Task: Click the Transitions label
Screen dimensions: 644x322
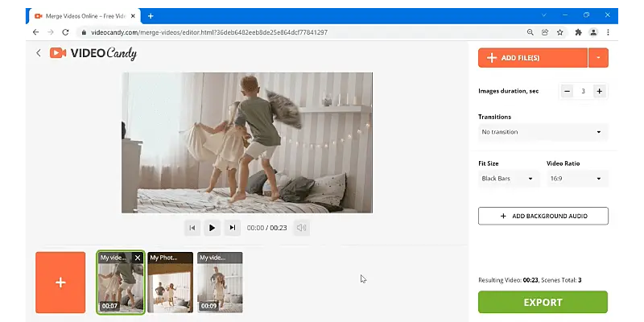Action: (x=494, y=117)
